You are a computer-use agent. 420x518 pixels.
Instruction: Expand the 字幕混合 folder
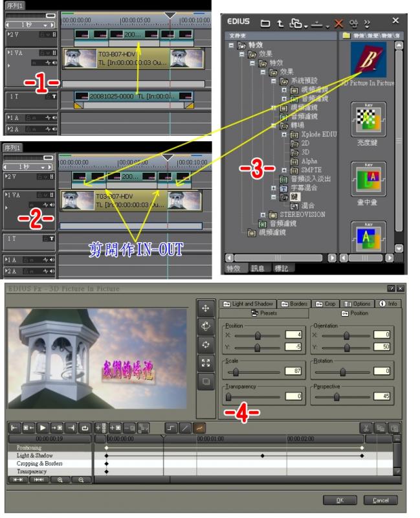click(x=273, y=188)
